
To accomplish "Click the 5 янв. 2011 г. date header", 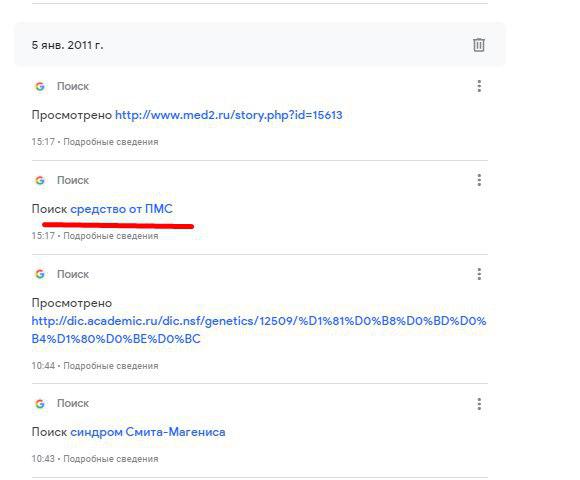I will (67, 45).
